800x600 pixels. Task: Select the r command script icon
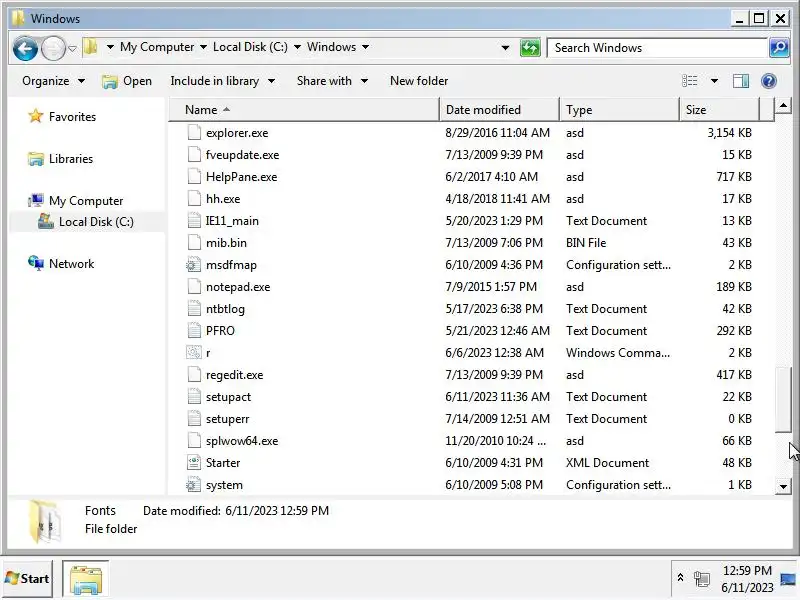click(193, 352)
